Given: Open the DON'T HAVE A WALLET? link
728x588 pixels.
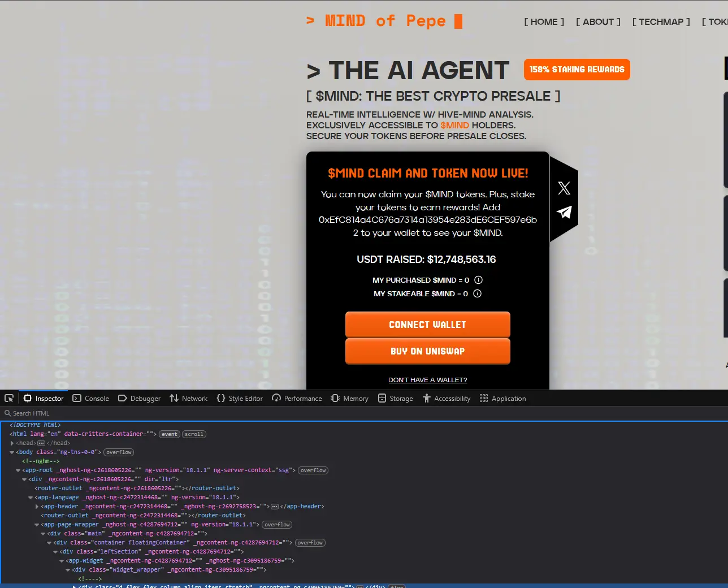Looking at the screenshot, I should pyautogui.click(x=428, y=380).
